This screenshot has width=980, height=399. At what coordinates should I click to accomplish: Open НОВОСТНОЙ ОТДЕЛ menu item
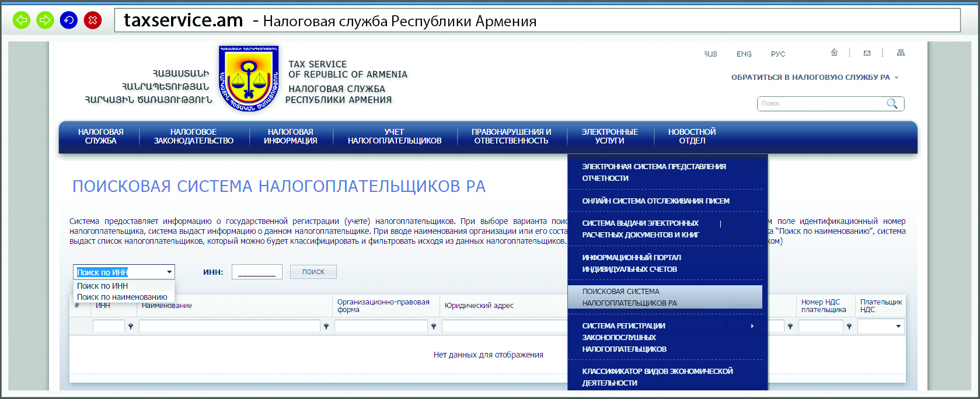(x=692, y=136)
